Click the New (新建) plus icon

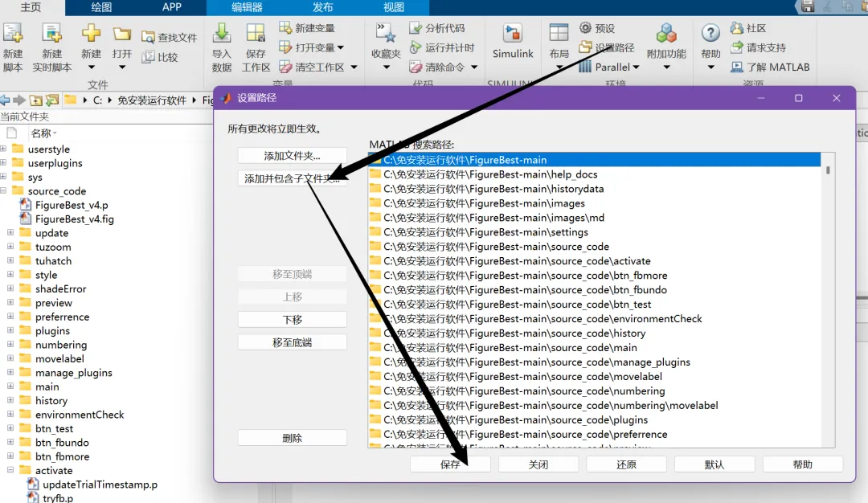pyautogui.click(x=91, y=33)
